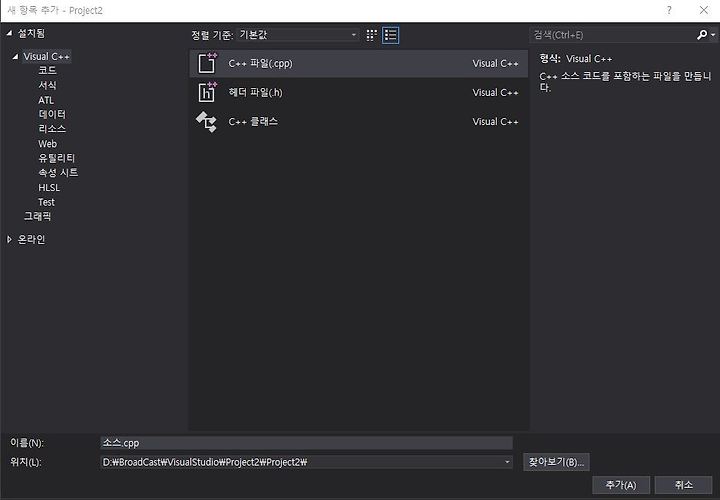Click the 찾아보기(B)... browse button

tap(556, 462)
